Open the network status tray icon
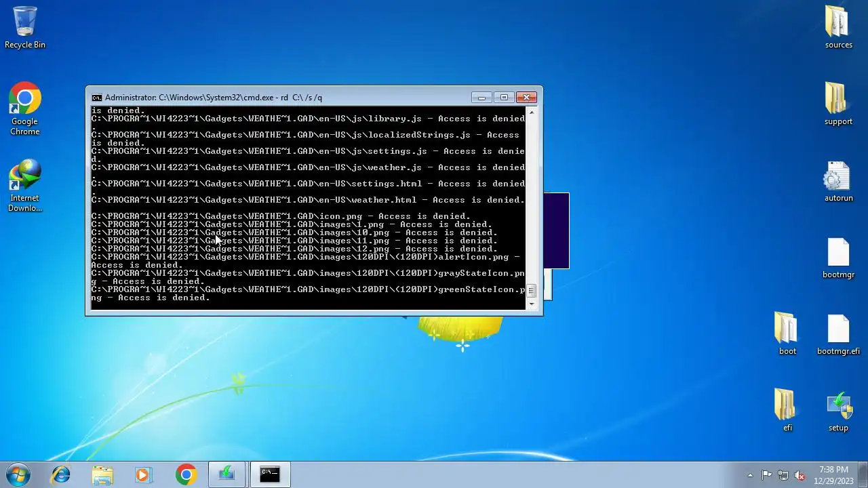 [783, 475]
